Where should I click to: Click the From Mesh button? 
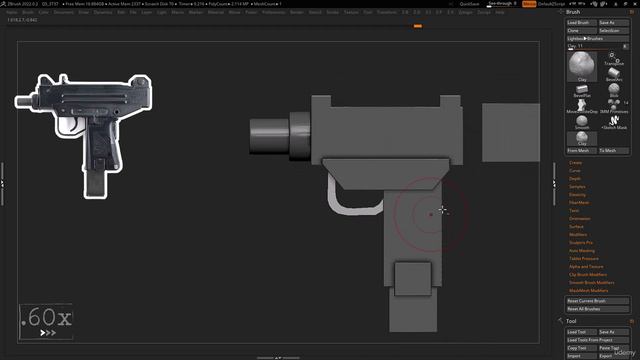(x=582, y=151)
